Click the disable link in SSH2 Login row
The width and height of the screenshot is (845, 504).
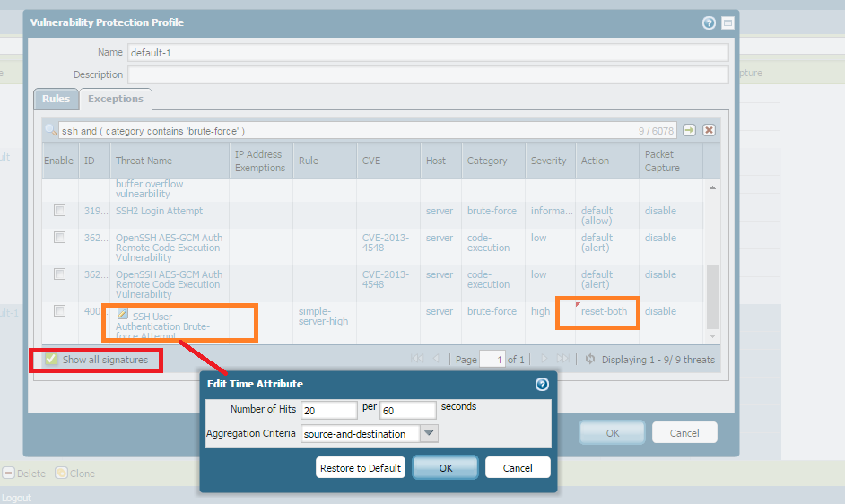(660, 211)
